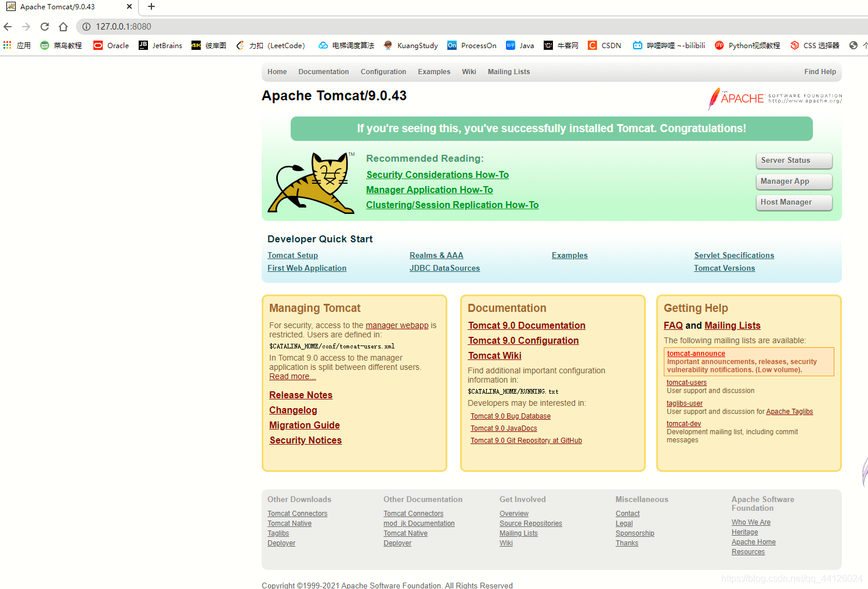This screenshot has width=868, height=589.
Task: Open Tomcat 9.0 Documentation link
Action: (x=527, y=325)
